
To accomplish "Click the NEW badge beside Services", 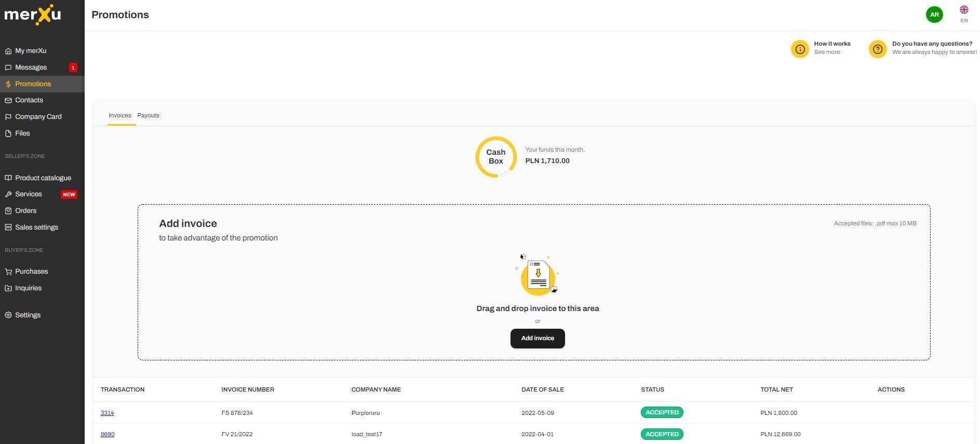I will pos(69,194).
